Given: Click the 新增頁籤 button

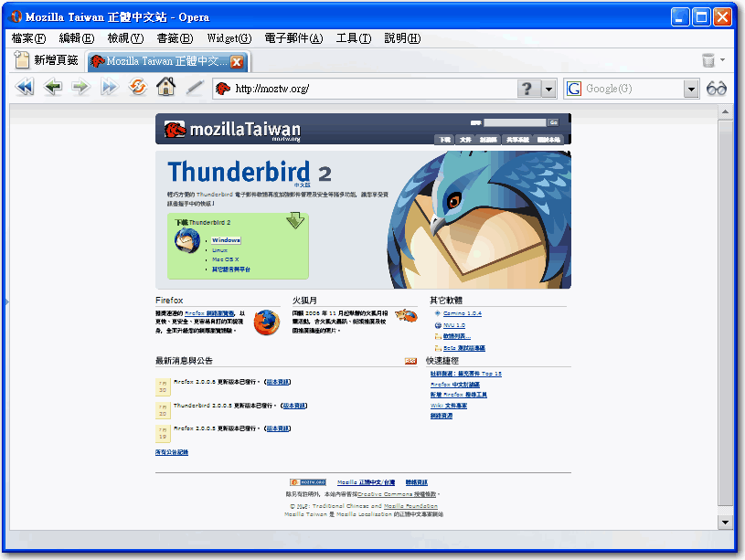Looking at the screenshot, I should pyautogui.click(x=46, y=60).
